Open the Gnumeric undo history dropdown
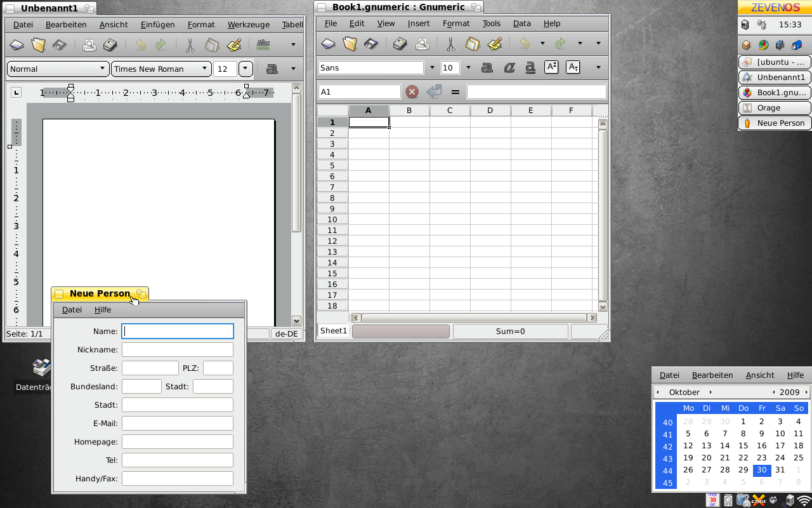 click(542, 44)
